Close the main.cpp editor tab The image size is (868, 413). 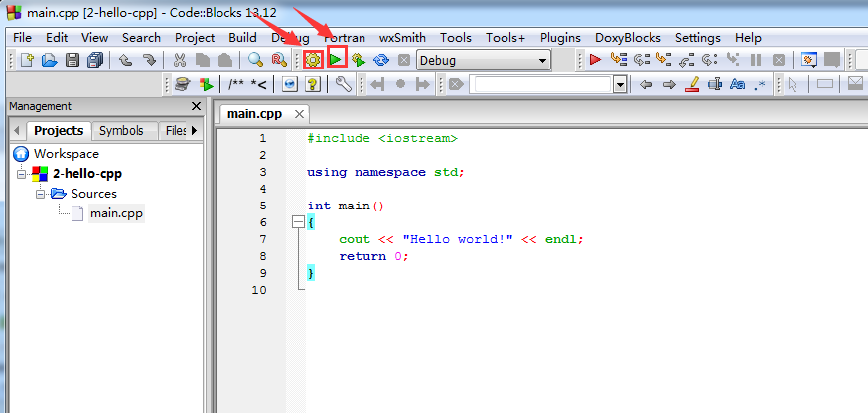click(x=299, y=114)
